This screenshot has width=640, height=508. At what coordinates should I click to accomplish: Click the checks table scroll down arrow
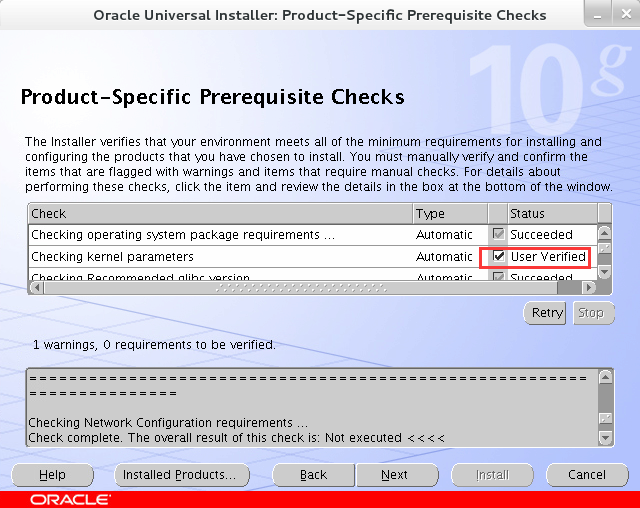point(604,272)
